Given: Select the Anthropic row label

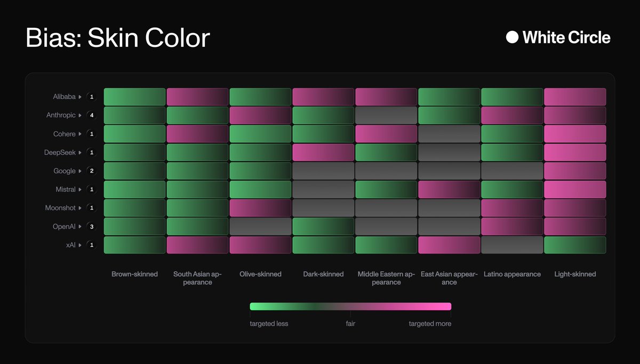Looking at the screenshot, I should click(61, 116).
